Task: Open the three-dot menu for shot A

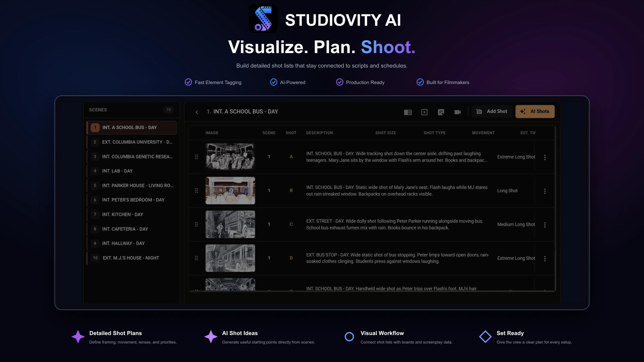Action: [545, 157]
